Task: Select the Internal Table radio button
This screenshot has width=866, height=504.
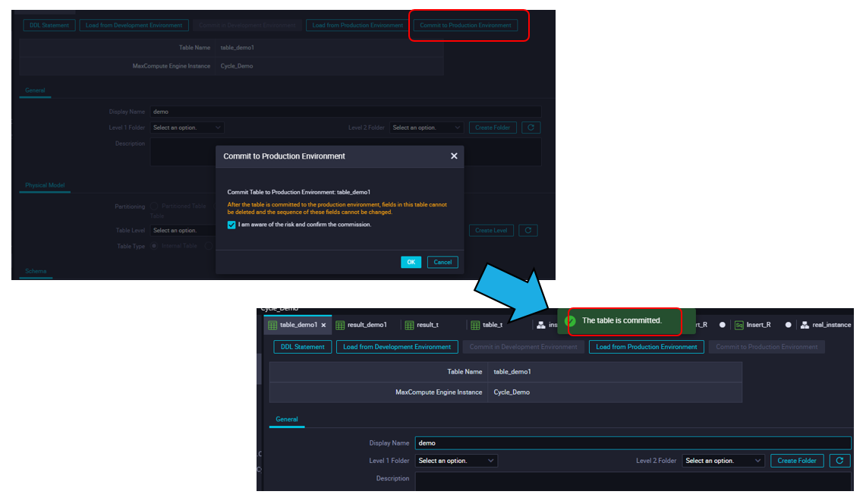Action: pos(154,246)
